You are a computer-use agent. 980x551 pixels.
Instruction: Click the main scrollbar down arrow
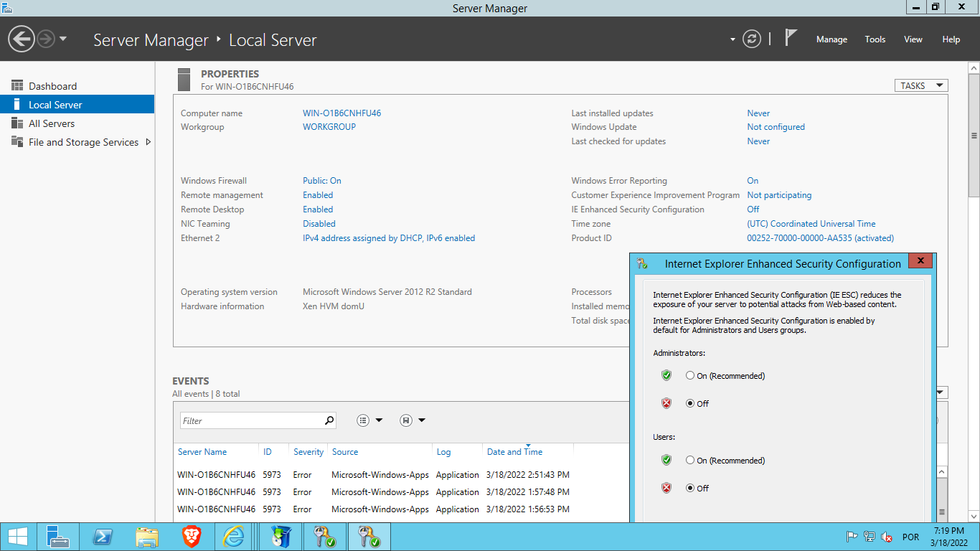(974, 516)
